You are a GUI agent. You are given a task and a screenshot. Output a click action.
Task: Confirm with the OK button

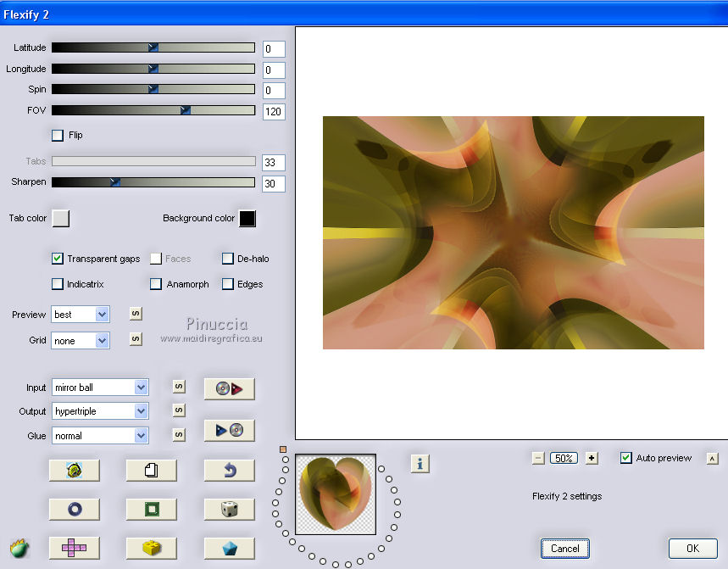[x=692, y=549]
